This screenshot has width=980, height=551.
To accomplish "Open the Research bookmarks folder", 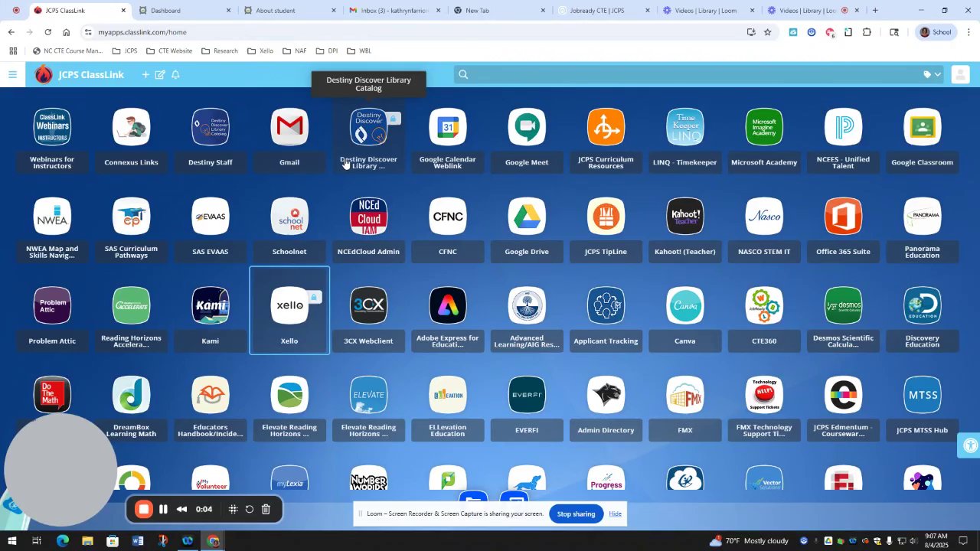I will [x=220, y=51].
